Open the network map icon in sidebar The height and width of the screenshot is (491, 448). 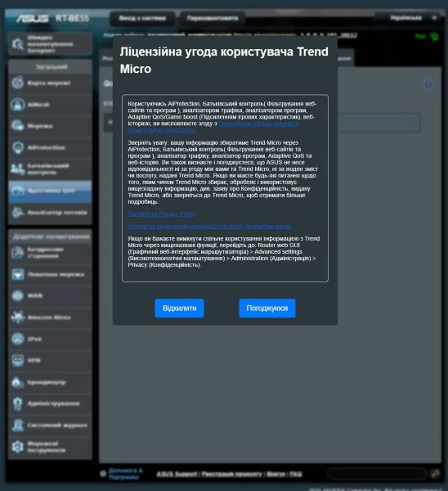pyautogui.click(x=18, y=83)
